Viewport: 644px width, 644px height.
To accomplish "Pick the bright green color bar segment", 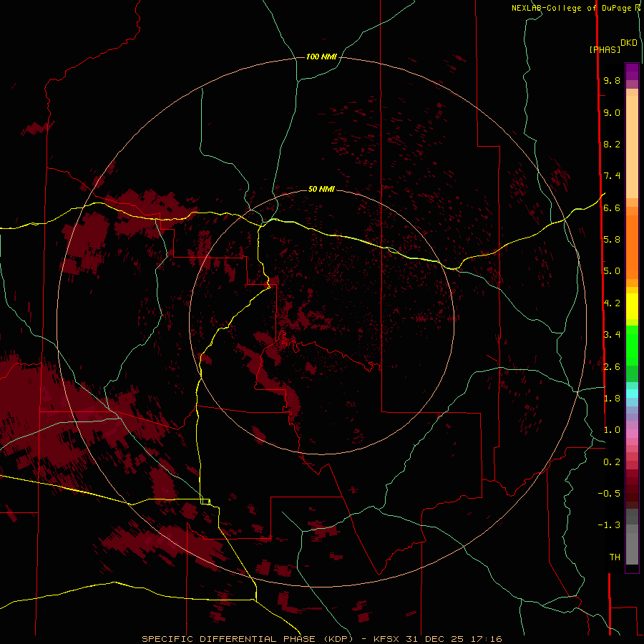I will coord(632,345).
